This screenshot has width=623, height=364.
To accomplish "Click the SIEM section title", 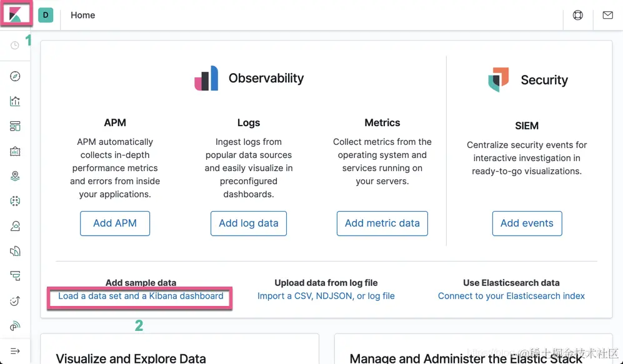I will point(527,126).
